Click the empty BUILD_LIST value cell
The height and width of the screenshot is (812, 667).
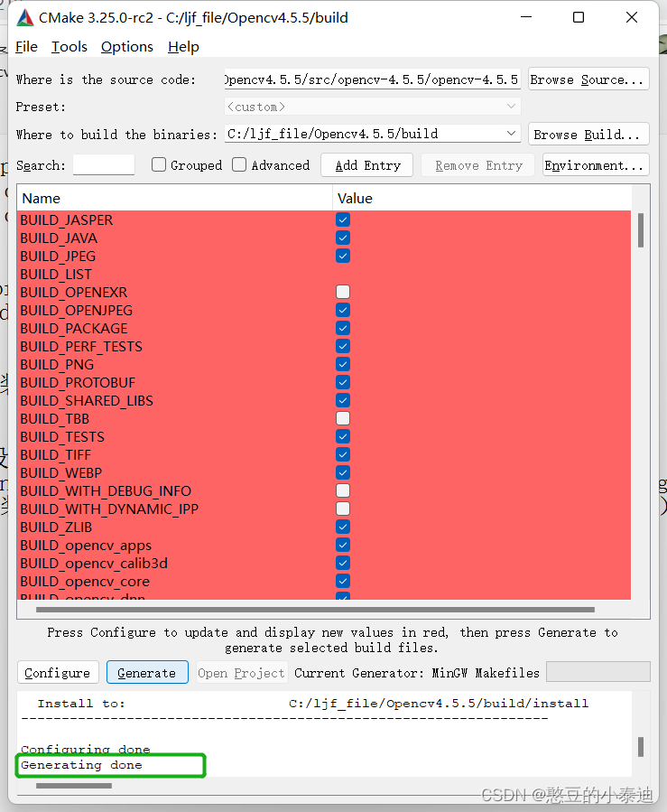[x=481, y=274]
